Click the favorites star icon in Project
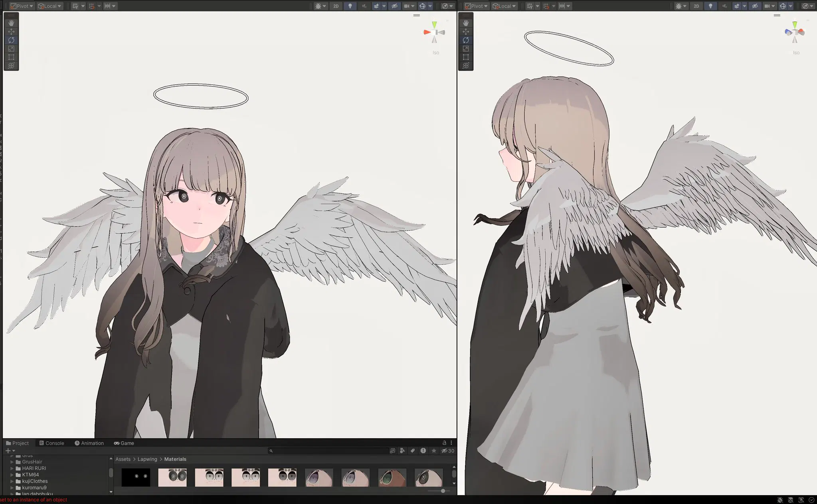Image resolution: width=817 pixels, height=504 pixels. click(434, 451)
